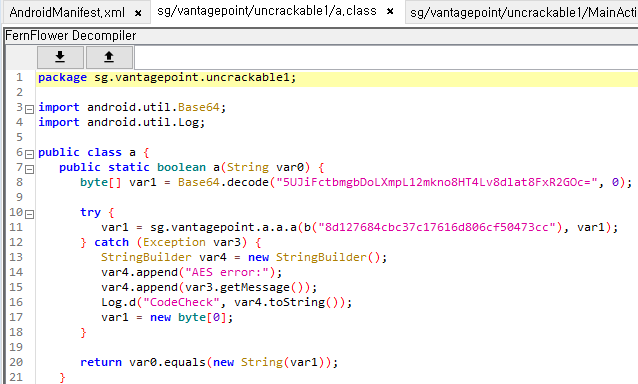The height and width of the screenshot is (384, 638).
Task: Switch to the AndroidManifest.xml tab
Action: coord(67,13)
